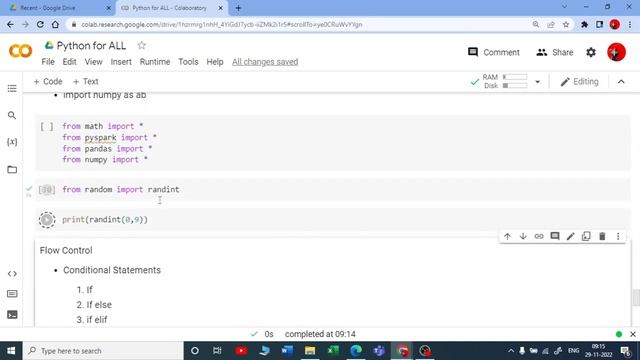The image size is (640, 360).
Task: Share the notebook
Action: [554, 52]
